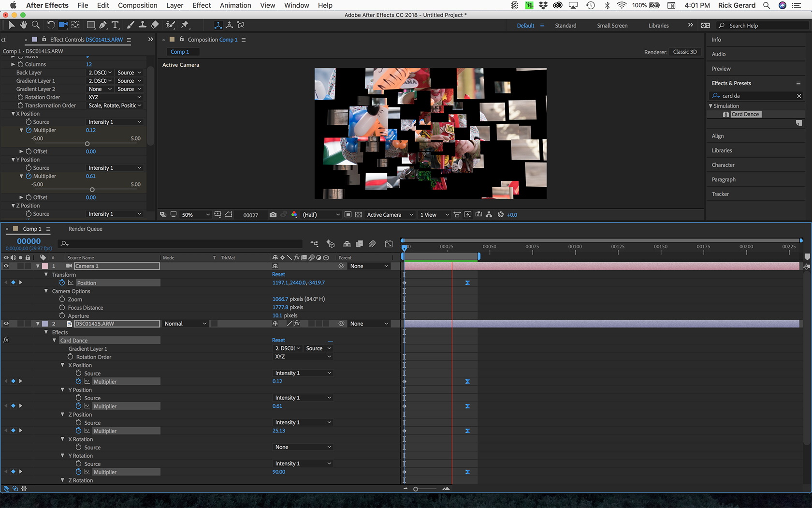Switch to the Standard workspace
Image resolution: width=812 pixels, height=508 pixels.
[565, 26]
